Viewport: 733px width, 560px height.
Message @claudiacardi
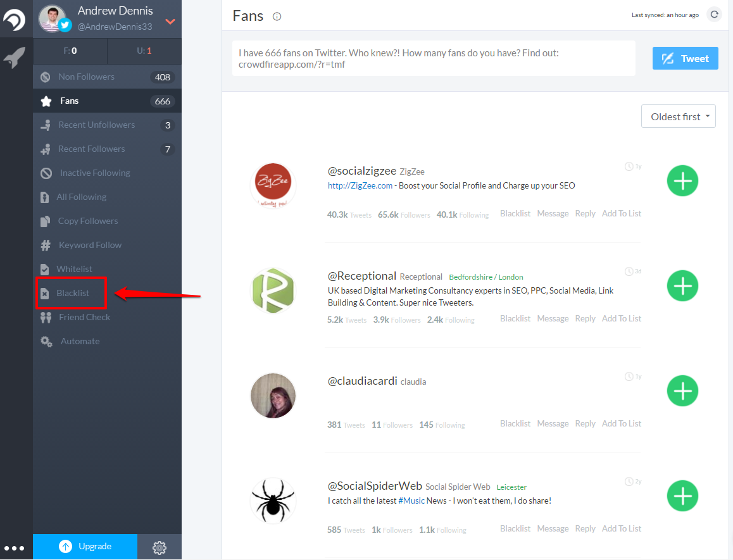[553, 423]
